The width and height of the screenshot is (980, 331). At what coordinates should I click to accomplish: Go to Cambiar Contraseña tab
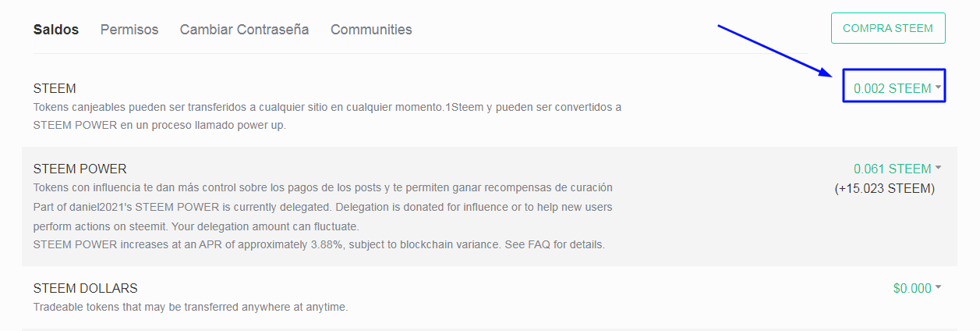tap(244, 30)
